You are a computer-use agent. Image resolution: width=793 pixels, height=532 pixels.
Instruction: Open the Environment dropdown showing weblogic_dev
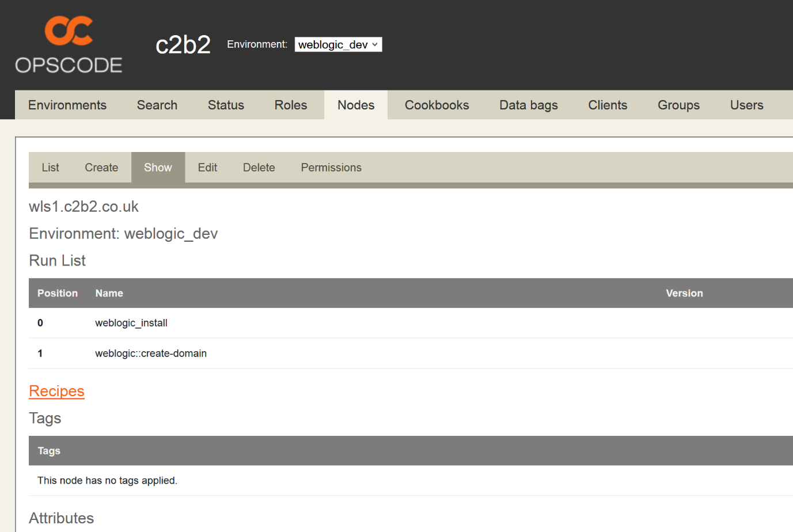tap(338, 44)
